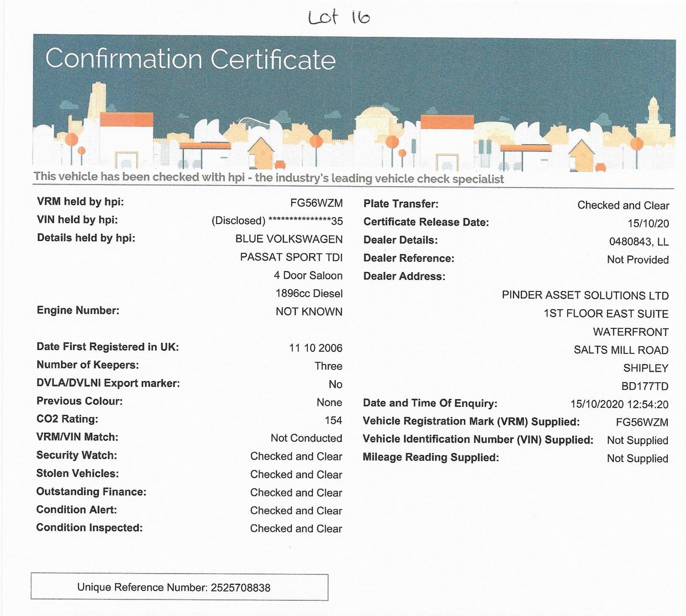The image size is (686, 616).
Task: Click VIN Supplied value "Not Supplied"
Action: click(x=637, y=440)
